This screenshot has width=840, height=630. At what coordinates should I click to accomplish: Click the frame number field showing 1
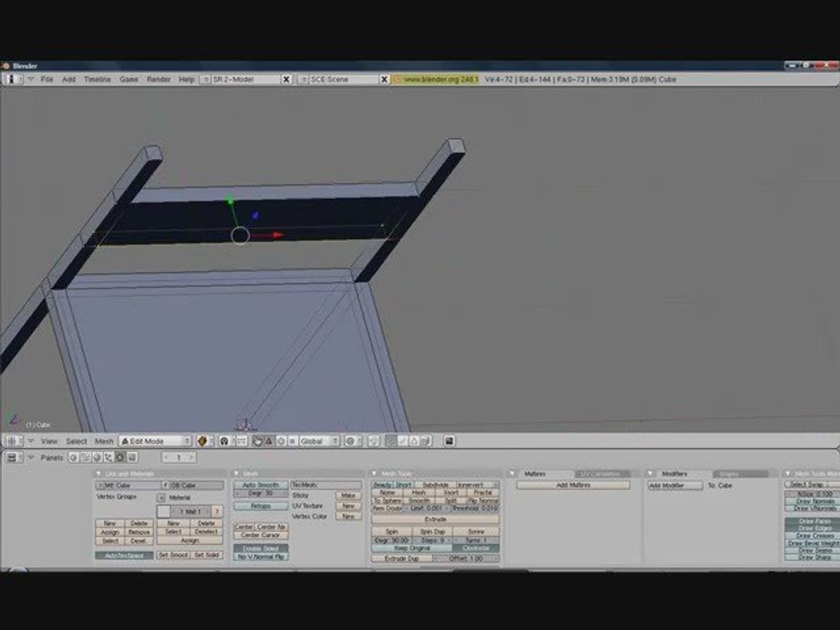click(178, 458)
